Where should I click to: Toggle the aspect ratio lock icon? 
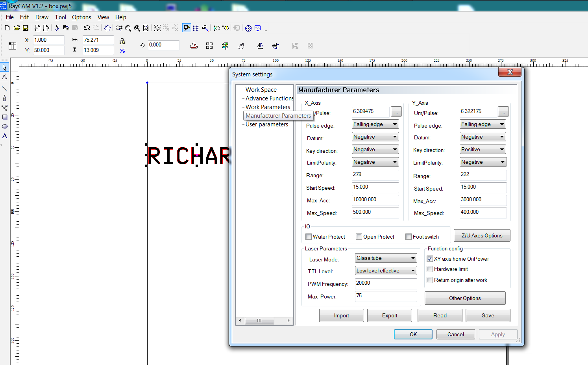pos(122,41)
